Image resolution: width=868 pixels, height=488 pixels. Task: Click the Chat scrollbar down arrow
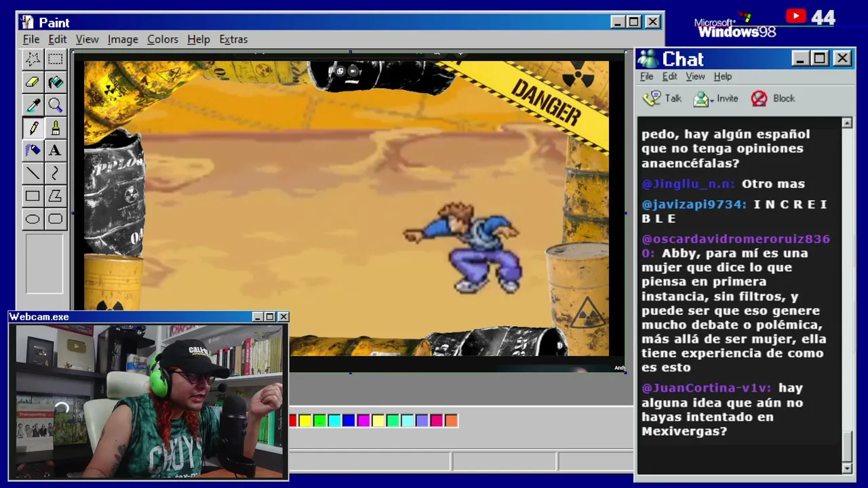tap(847, 468)
